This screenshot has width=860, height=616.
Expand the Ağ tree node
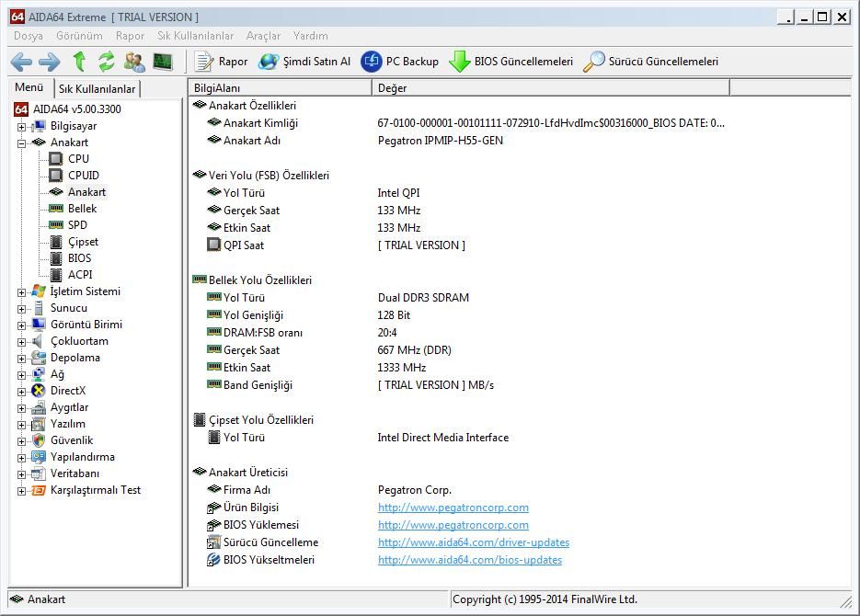[21, 375]
